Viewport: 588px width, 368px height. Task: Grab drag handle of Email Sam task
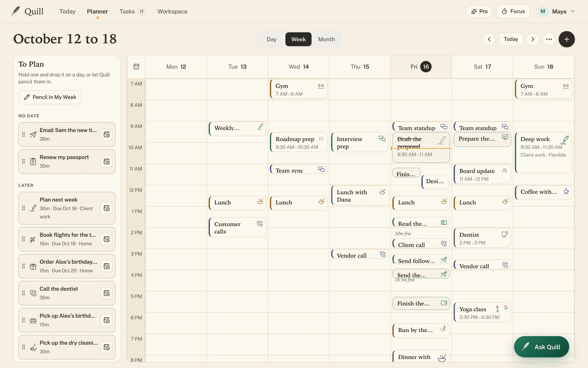click(x=23, y=134)
